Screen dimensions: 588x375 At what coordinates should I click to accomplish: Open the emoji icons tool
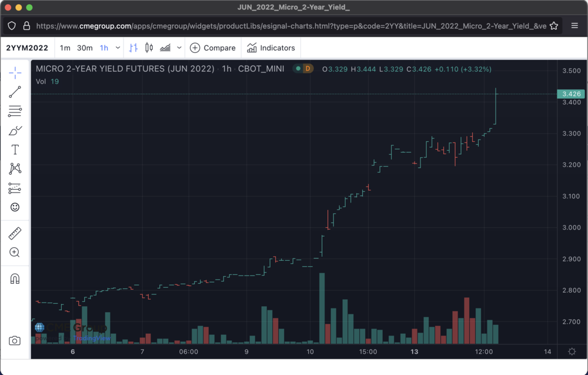[x=15, y=207]
